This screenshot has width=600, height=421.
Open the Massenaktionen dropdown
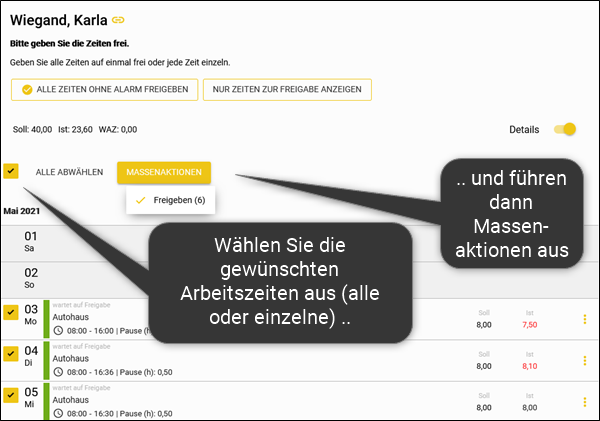point(164,172)
